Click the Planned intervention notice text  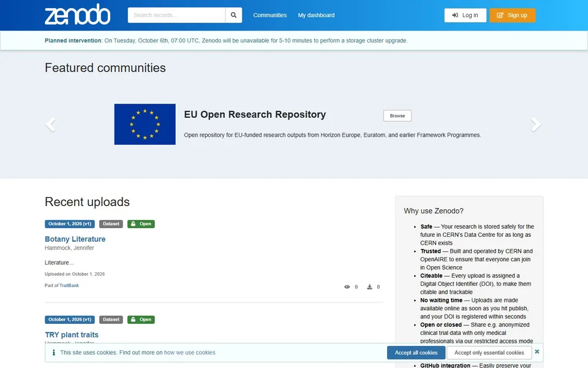(x=226, y=40)
